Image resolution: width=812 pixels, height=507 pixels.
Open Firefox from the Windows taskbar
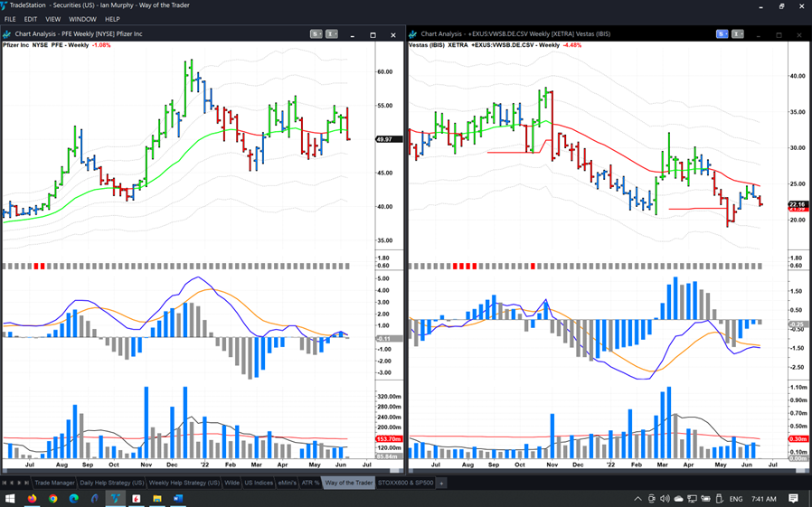33,499
